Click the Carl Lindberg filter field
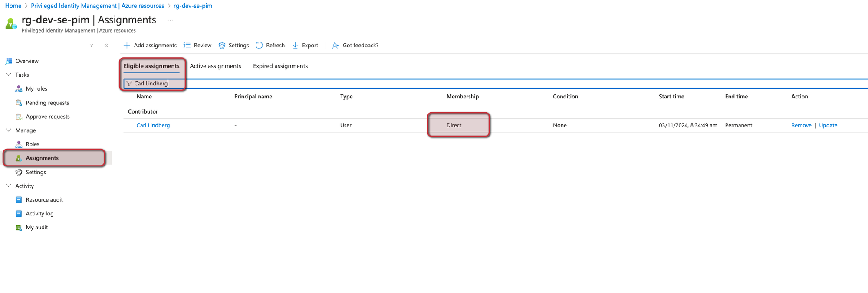 pyautogui.click(x=496, y=84)
